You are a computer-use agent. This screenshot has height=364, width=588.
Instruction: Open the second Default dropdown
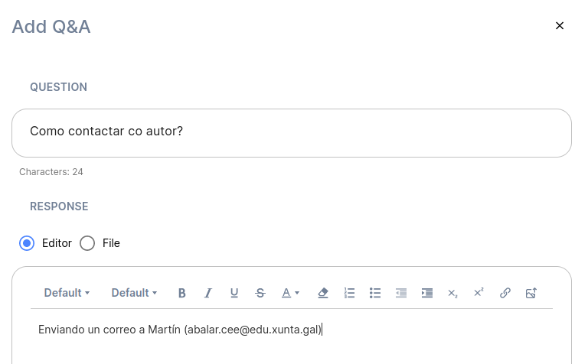click(134, 293)
